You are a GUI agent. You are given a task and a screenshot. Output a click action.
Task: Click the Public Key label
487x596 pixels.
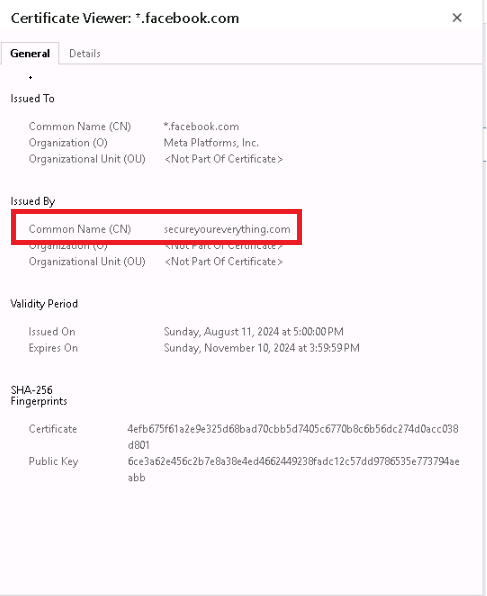[x=53, y=461]
